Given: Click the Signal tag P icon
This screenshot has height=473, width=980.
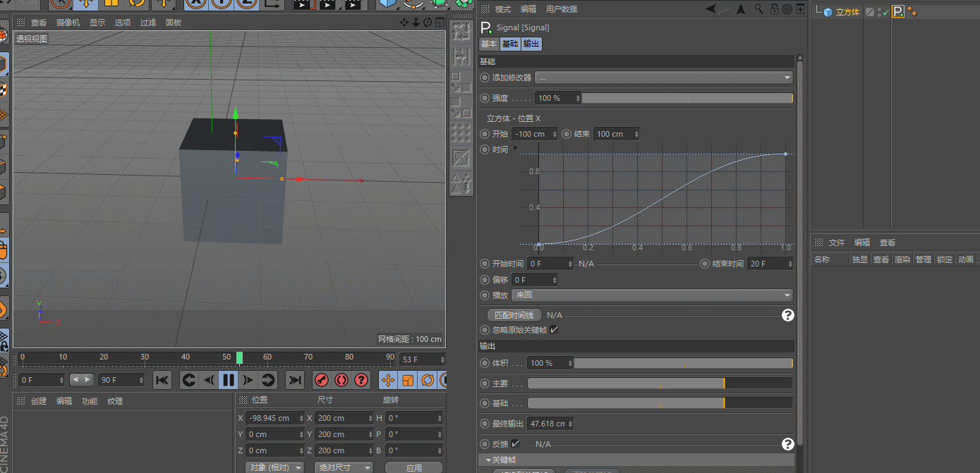Looking at the screenshot, I should (x=898, y=11).
